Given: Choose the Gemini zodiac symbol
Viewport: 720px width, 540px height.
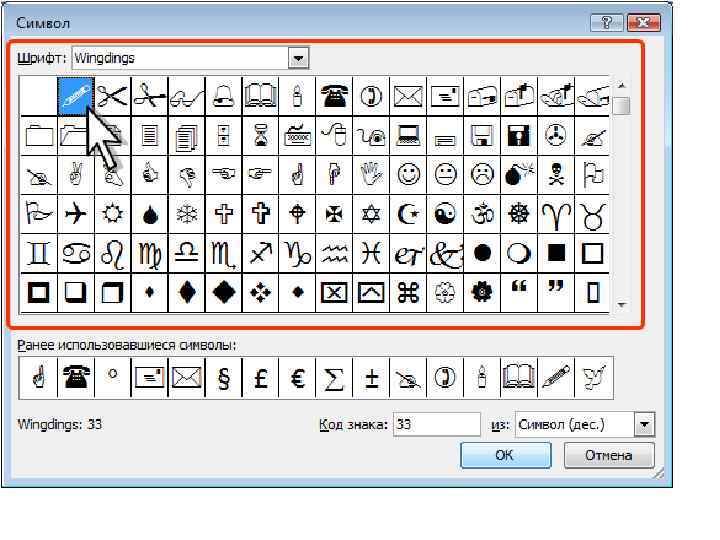Looking at the screenshot, I should [39, 253].
